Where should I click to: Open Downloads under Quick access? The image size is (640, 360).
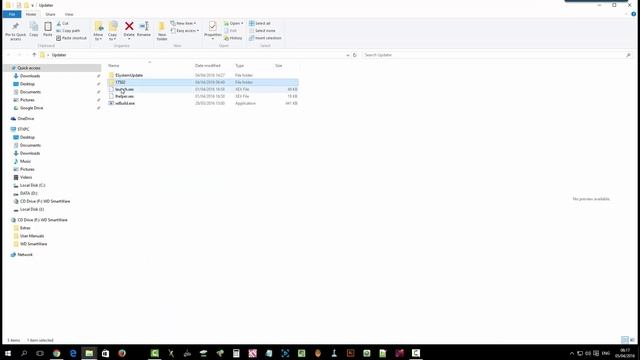(30, 76)
